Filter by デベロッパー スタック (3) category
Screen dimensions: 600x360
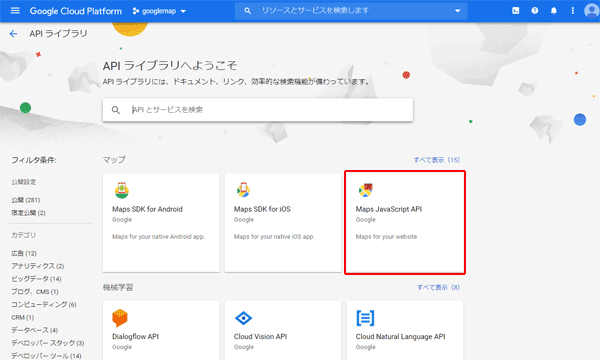48,343
